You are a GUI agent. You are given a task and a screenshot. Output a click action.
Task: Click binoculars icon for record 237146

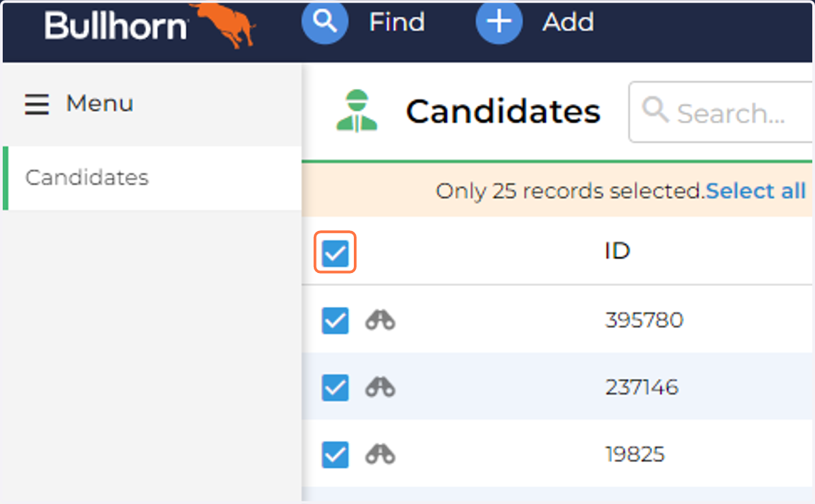(380, 387)
